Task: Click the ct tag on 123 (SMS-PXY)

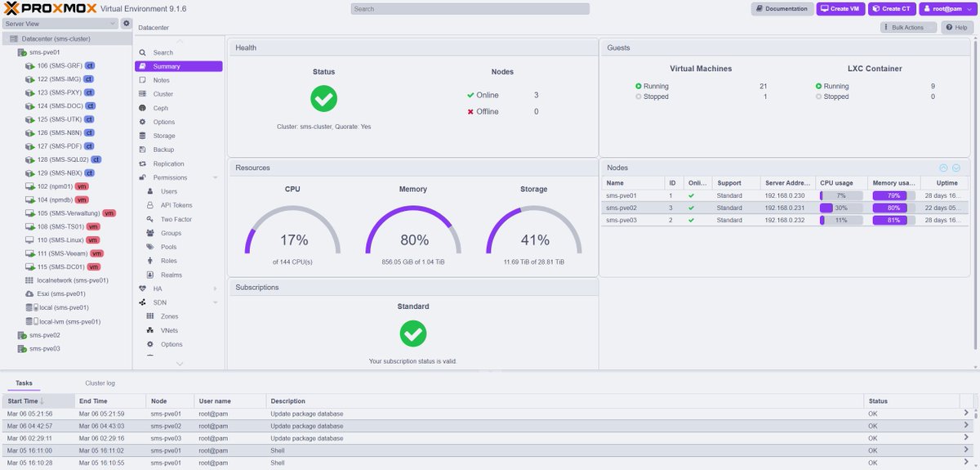Action: click(90, 92)
